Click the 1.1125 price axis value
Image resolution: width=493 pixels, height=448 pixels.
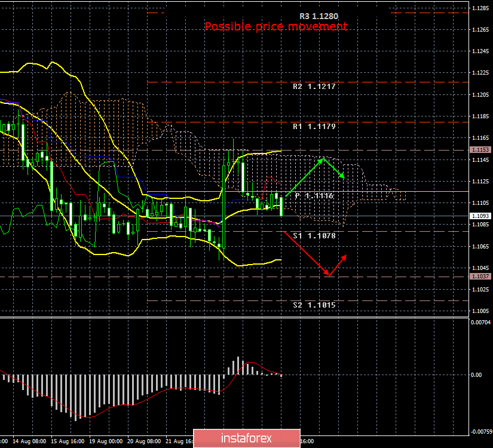pos(480,182)
